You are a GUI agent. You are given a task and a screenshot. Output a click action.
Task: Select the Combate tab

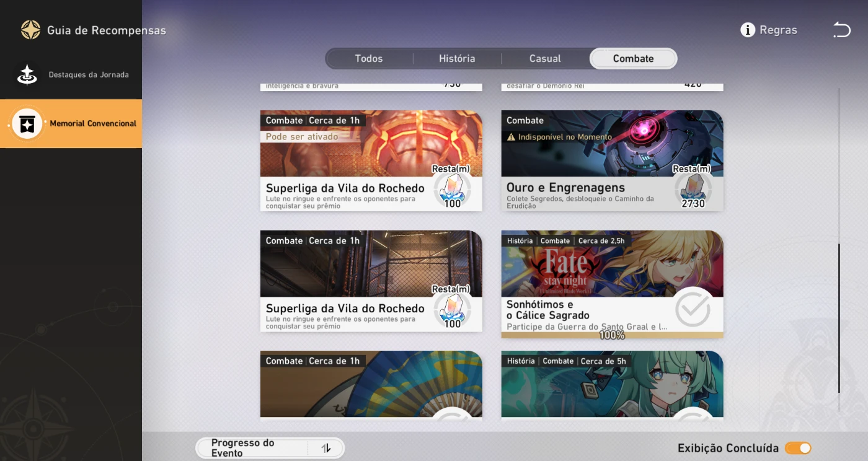coord(633,59)
